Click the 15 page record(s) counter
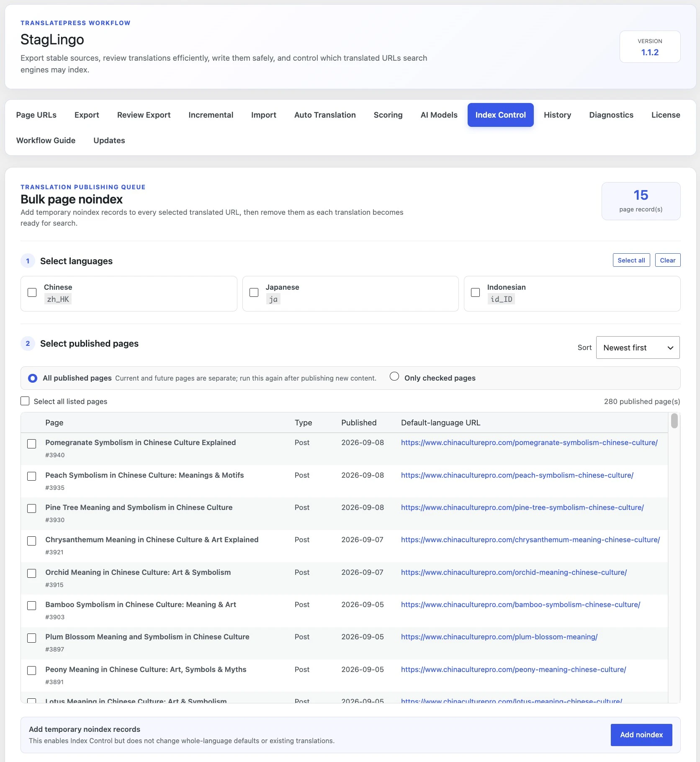 (641, 201)
